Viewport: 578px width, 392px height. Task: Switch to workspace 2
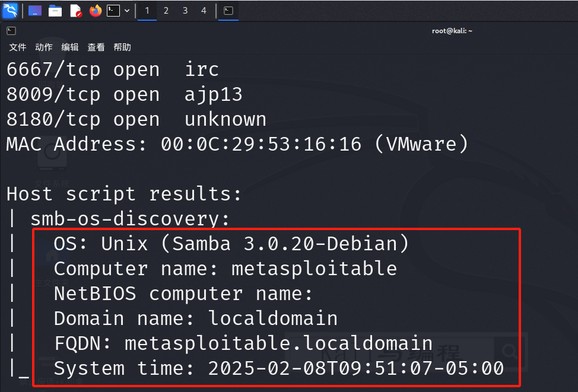pyautogui.click(x=166, y=11)
